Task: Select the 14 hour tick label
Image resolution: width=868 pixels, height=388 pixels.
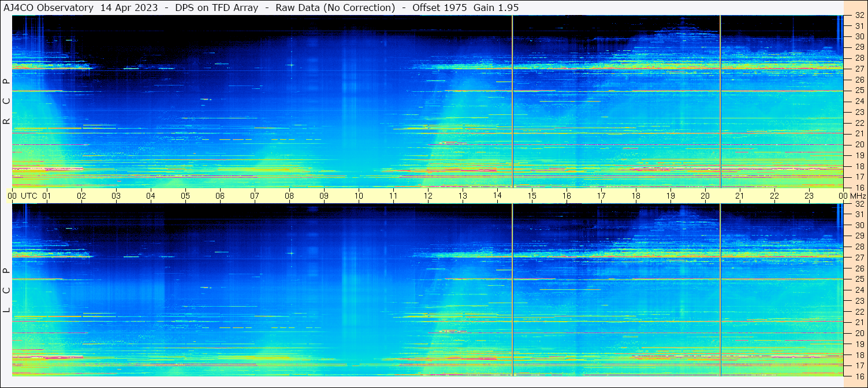Action: click(x=497, y=196)
